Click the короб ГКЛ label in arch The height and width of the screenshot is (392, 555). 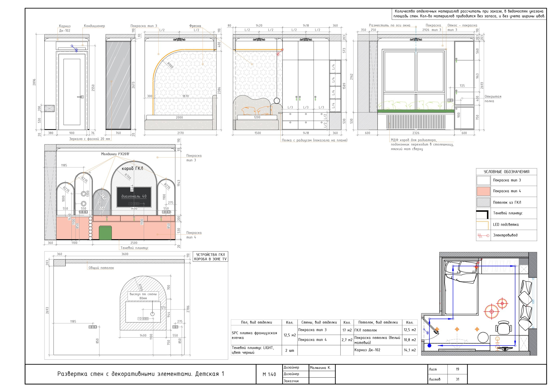click(x=132, y=168)
